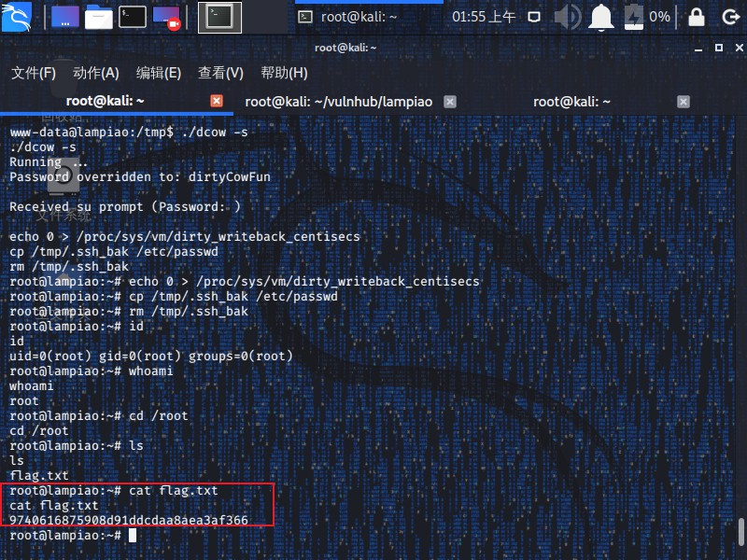Select the first root@kali: ~ tab
The height and width of the screenshot is (560, 747).
(x=105, y=101)
